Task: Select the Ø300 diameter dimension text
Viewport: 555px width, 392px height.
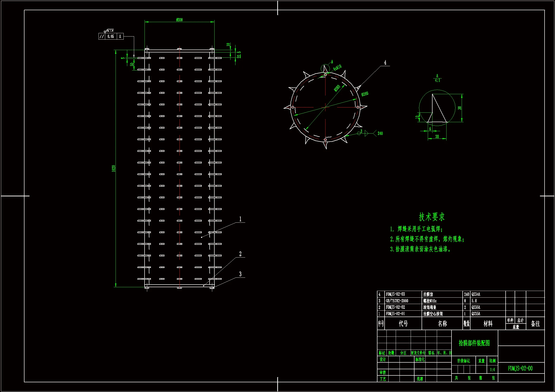Action: (179, 20)
